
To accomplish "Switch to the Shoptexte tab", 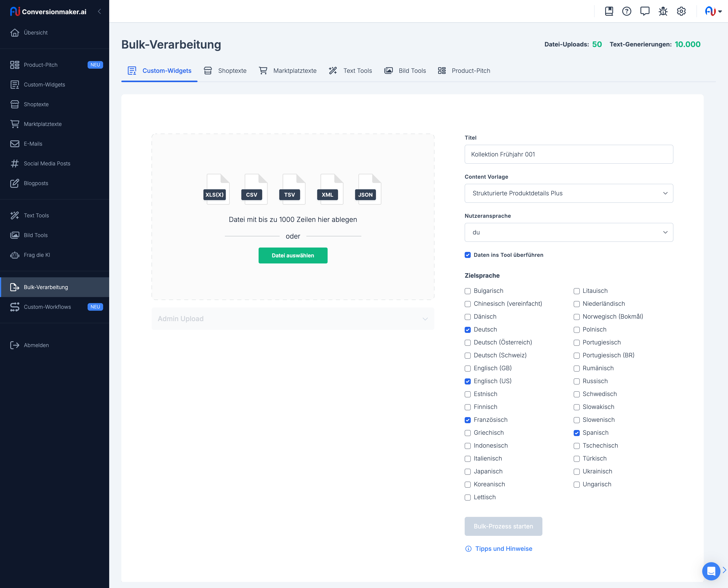I will (x=225, y=70).
